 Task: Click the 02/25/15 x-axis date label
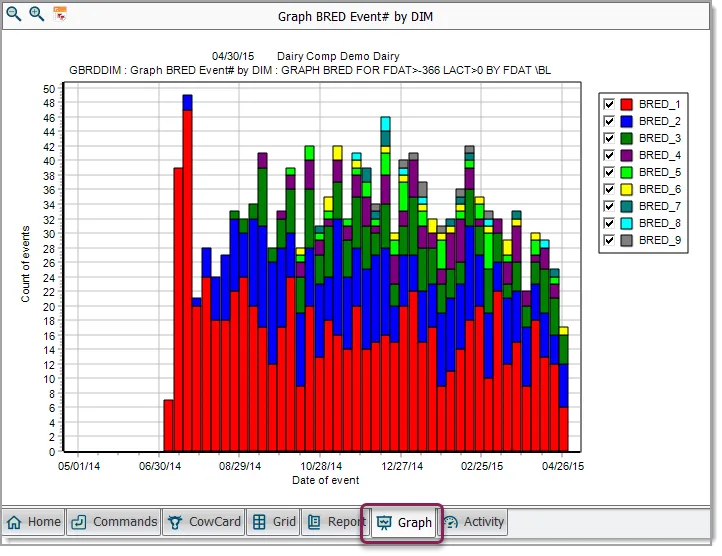tap(482, 466)
